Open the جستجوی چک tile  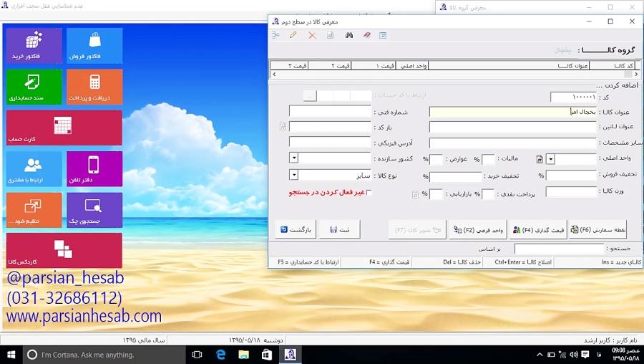[x=94, y=210]
